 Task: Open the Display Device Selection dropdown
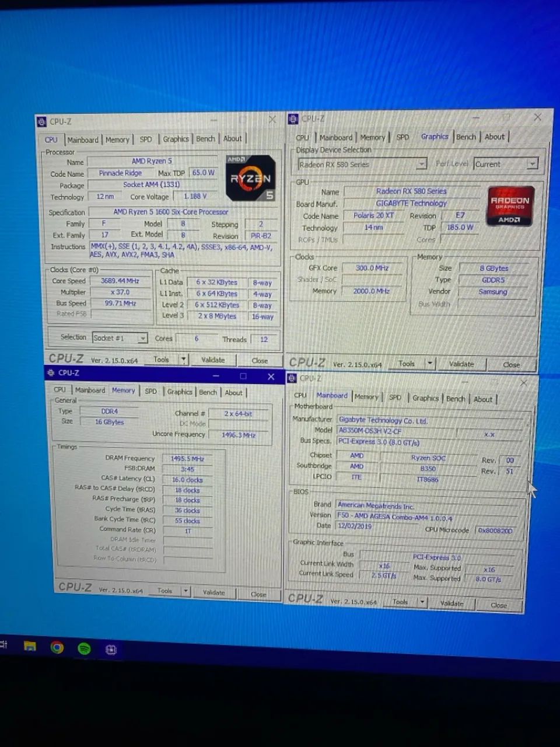[x=422, y=165]
